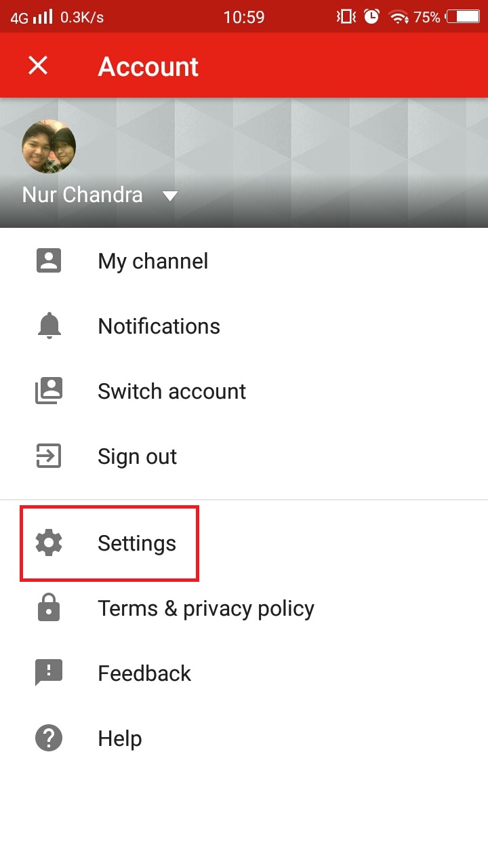Tap the Help question mark icon

pos(49,738)
